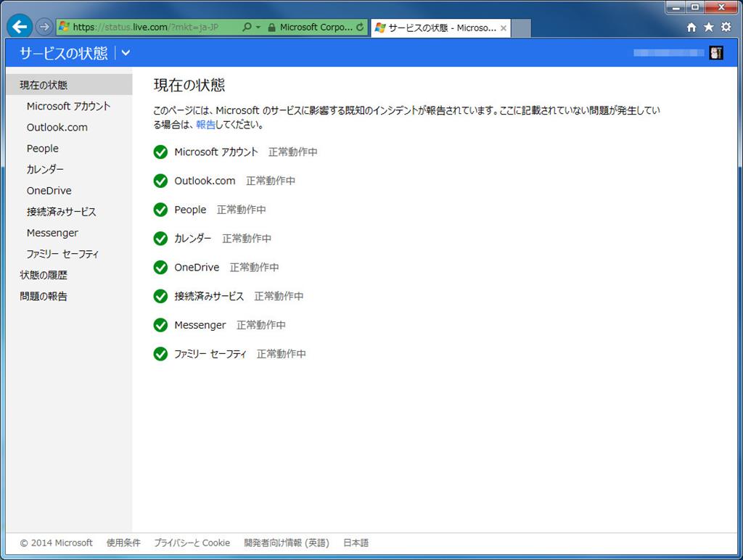
Task: Close the browser window
Action: [721, 7]
